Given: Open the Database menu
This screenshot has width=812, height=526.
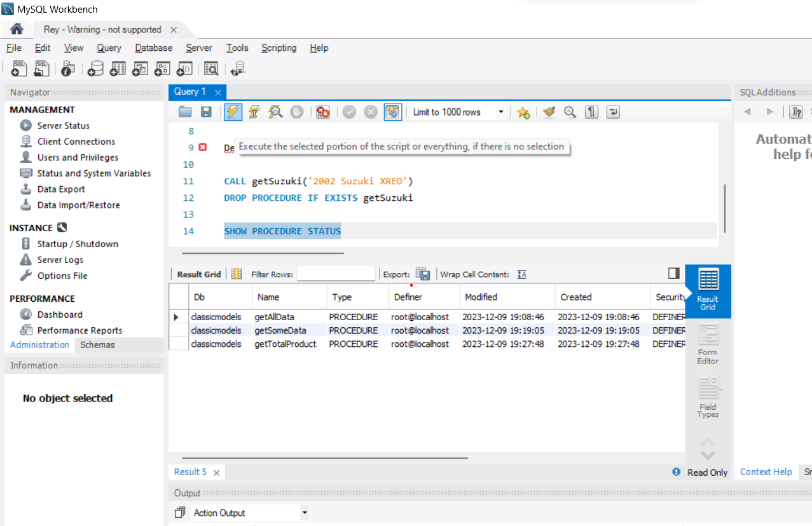Looking at the screenshot, I should [x=153, y=48].
